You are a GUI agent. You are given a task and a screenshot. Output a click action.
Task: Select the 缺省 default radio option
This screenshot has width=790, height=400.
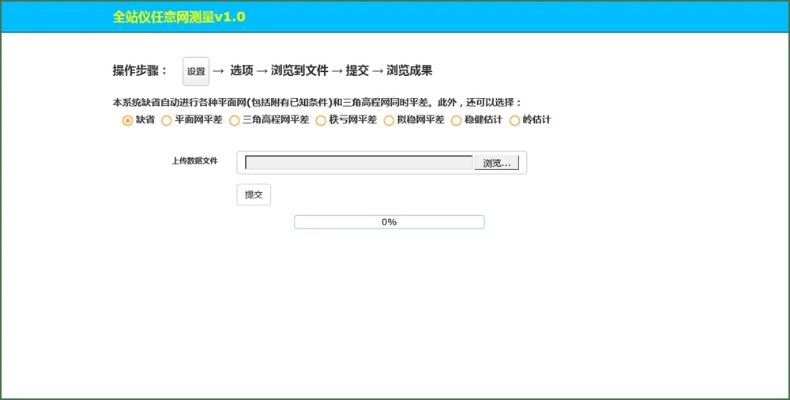tap(127, 120)
